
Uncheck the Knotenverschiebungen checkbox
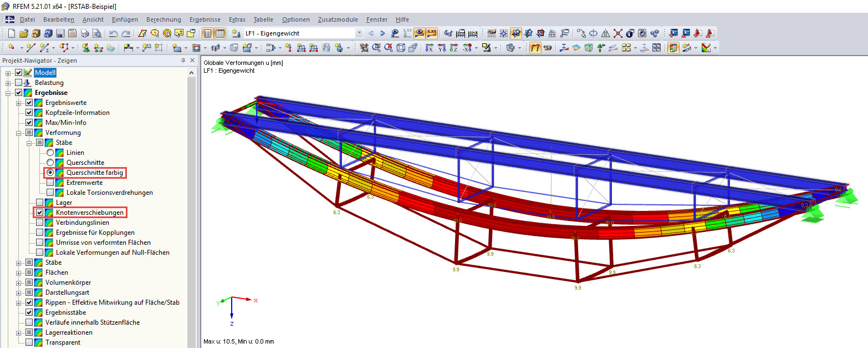pyautogui.click(x=39, y=212)
